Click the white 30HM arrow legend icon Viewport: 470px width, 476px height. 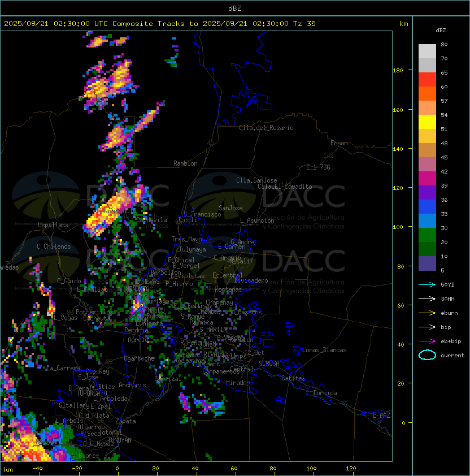pyautogui.click(x=427, y=298)
